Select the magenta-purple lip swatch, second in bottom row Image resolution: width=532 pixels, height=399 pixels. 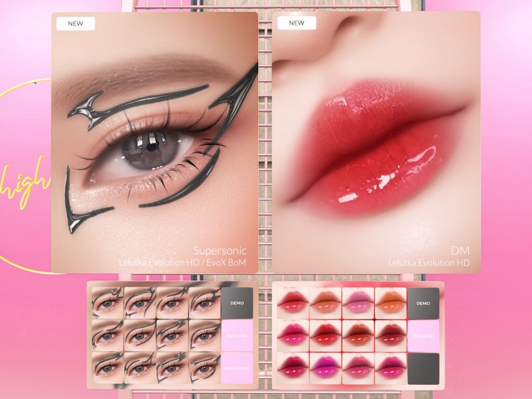[x=325, y=369]
